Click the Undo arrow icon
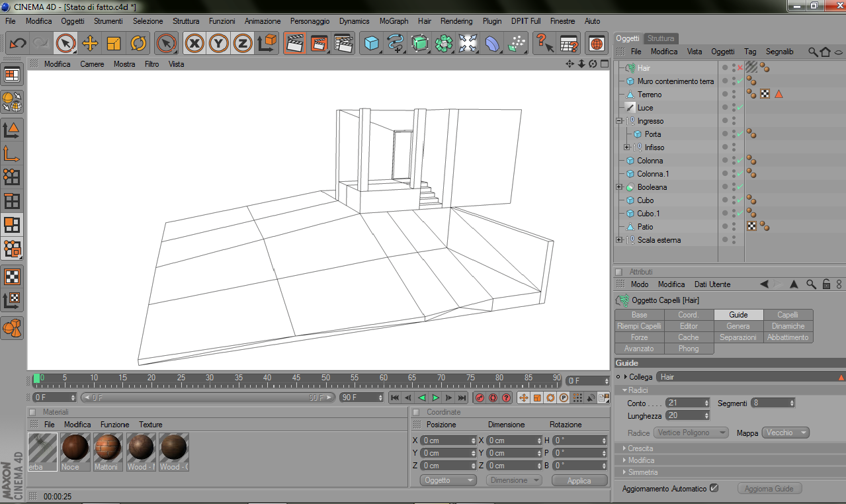846x504 pixels. pyautogui.click(x=18, y=44)
